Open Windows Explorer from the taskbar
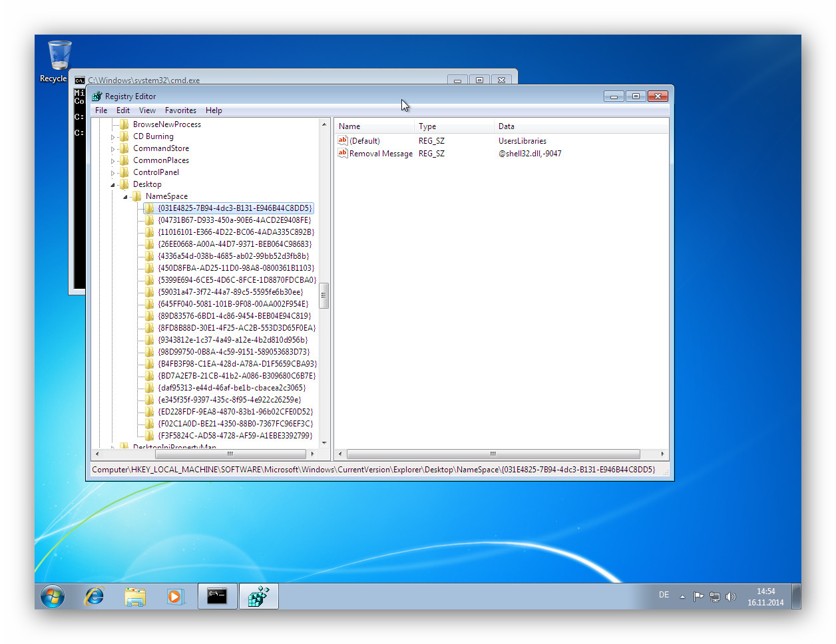The width and height of the screenshot is (836, 644). coord(135,596)
